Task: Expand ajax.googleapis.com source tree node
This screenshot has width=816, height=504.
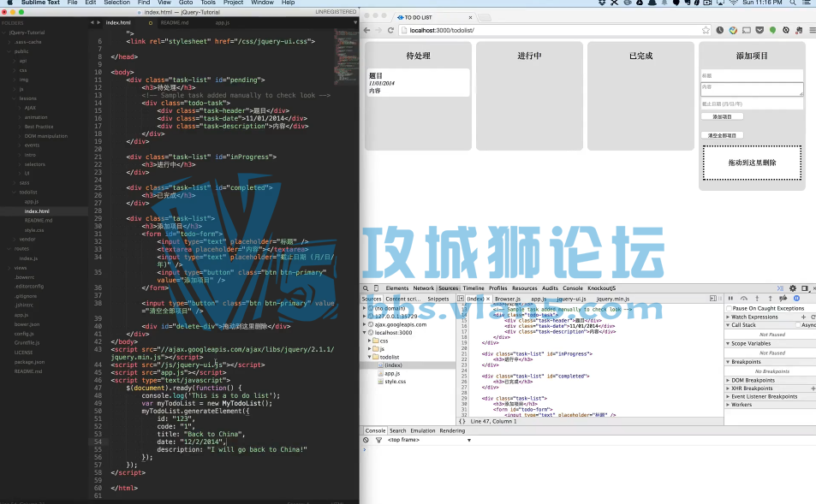Action: (364, 324)
